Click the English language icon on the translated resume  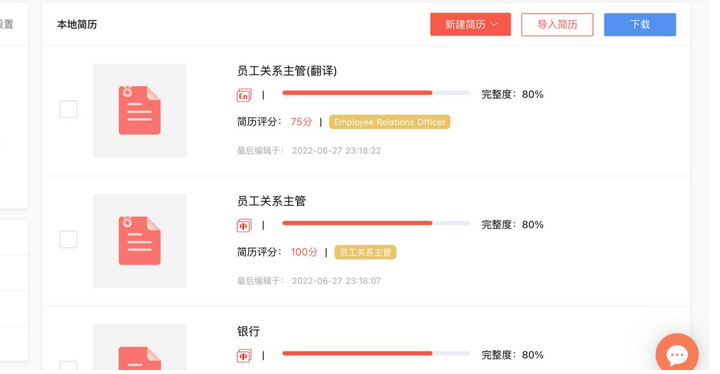click(244, 95)
